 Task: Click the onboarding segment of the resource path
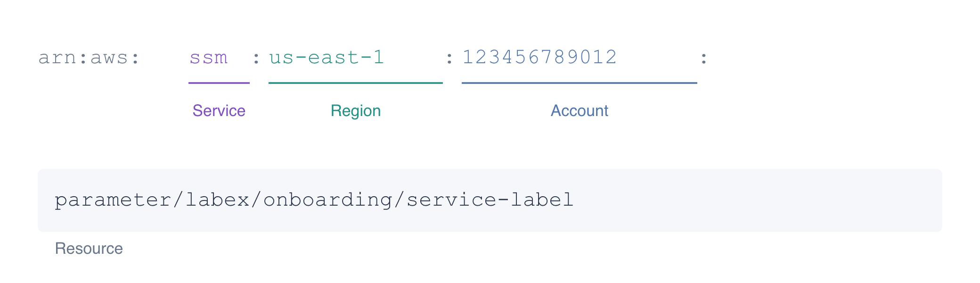tap(328, 200)
